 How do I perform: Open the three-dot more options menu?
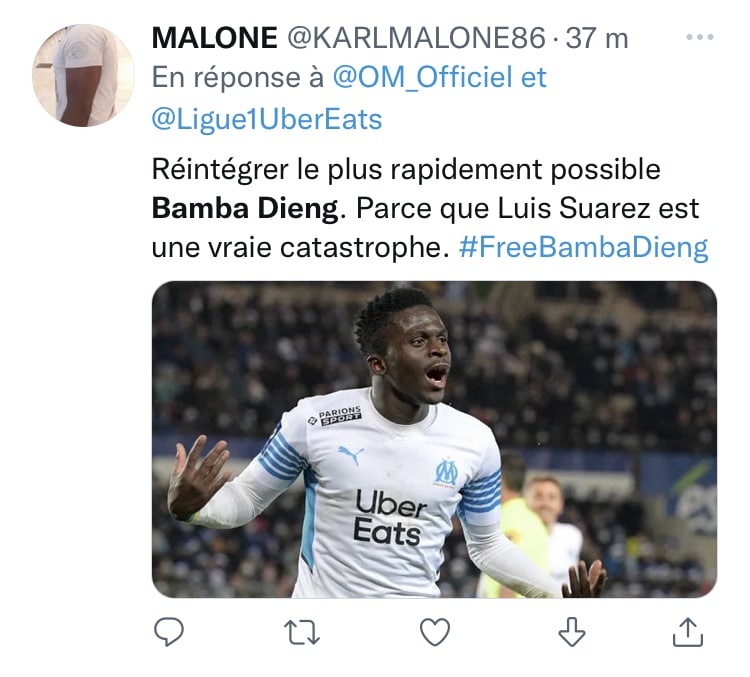(x=700, y=37)
